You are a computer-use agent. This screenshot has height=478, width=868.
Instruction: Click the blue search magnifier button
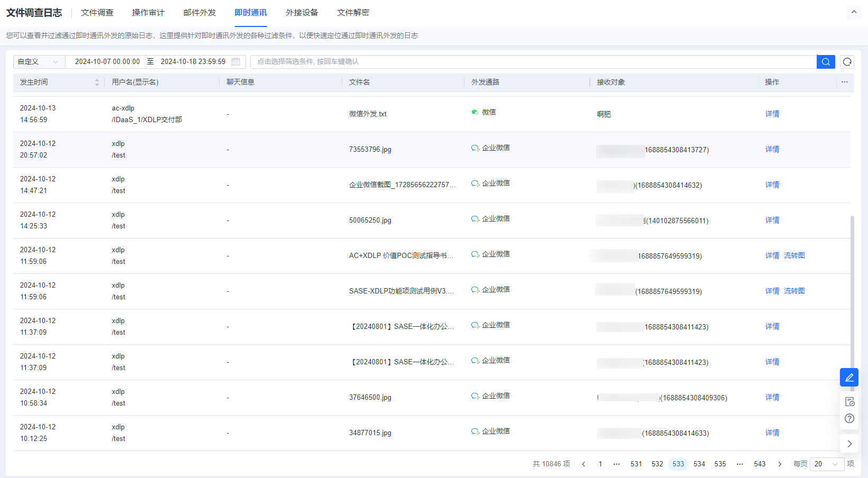pyautogui.click(x=825, y=62)
